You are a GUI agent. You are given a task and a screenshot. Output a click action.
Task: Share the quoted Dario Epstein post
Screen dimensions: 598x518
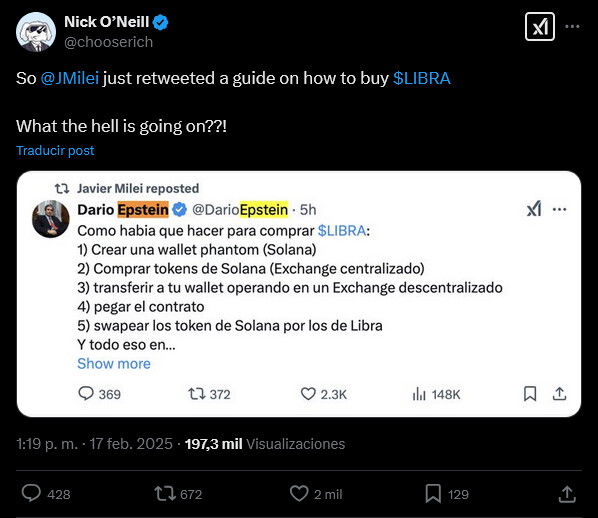[559, 394]
